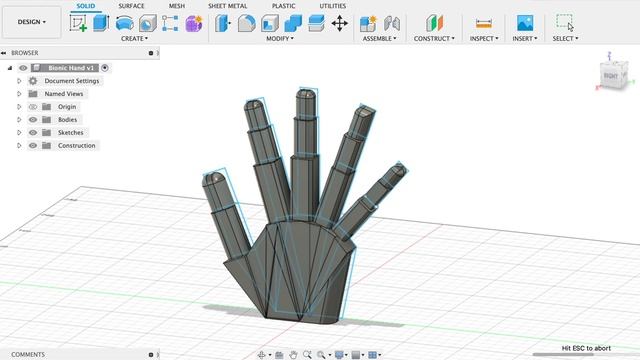The image size is (640, 360).
Task: Open the CREATE dropdown menu
Action: click(x=134, y=38)
